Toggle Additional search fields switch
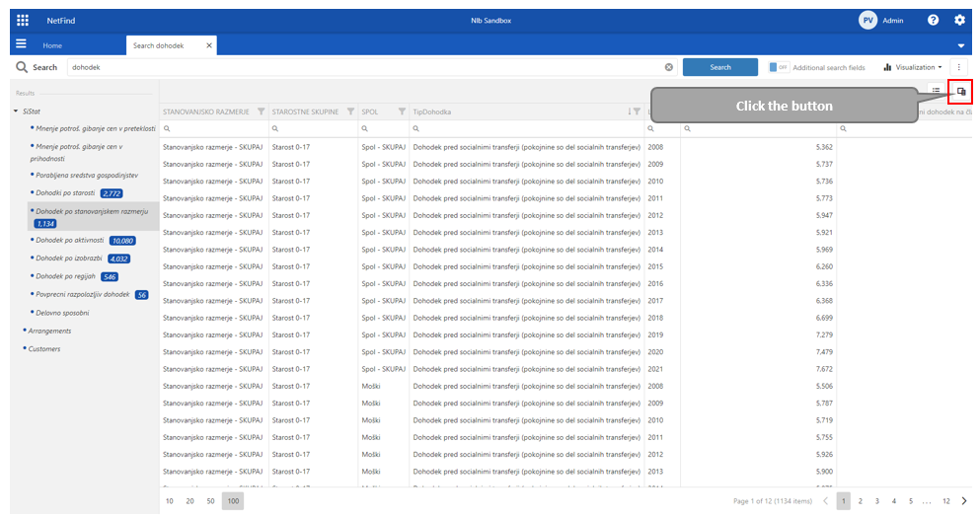 tap(778, 67)
